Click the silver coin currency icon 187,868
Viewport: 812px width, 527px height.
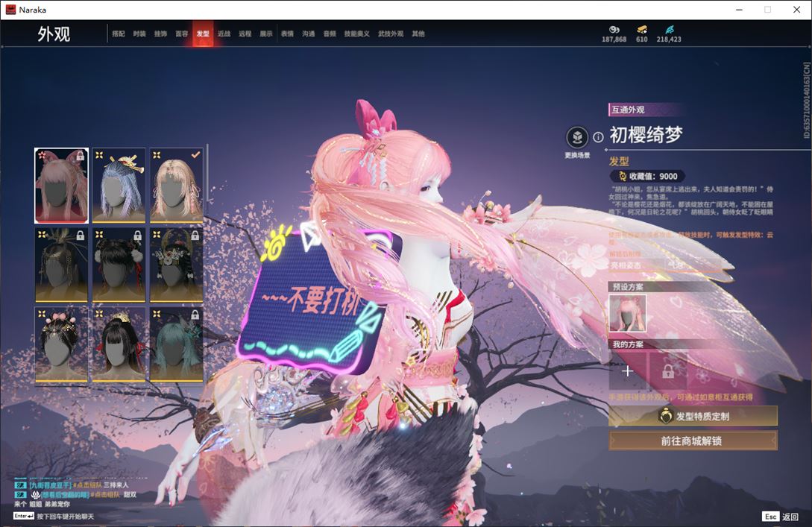[614, 30]
